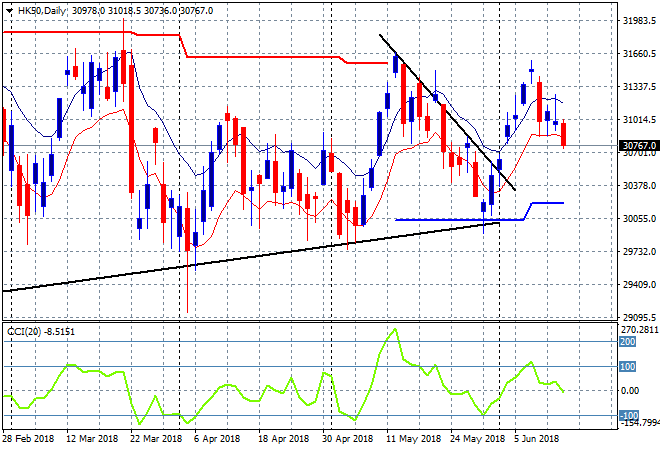Click the 31337.5 price axis label
This screenshot has height=450, width=660.
coord(639,87)
